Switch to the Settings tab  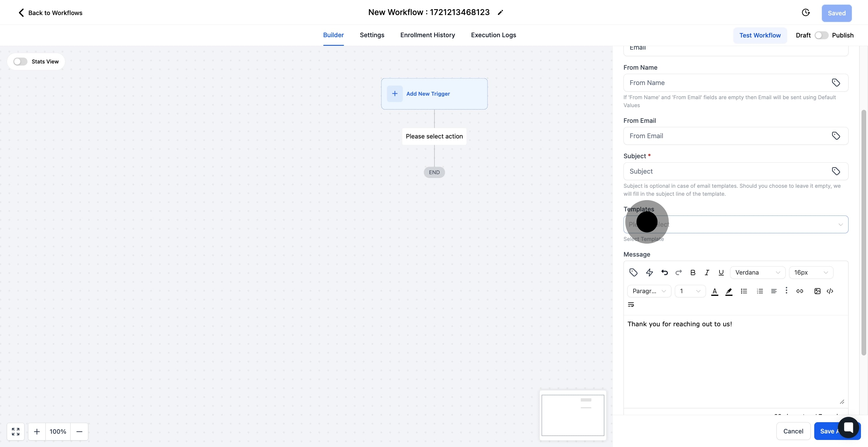point(372,35)
